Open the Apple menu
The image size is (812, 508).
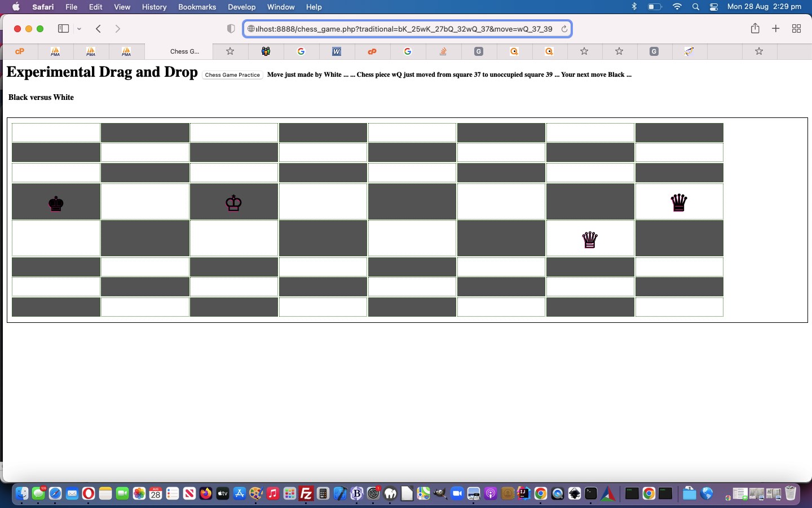[16, 7]
